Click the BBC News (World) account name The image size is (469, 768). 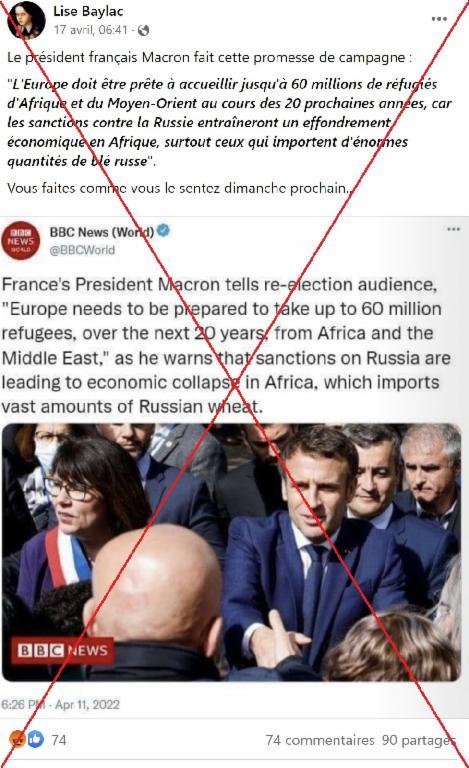click(102, 232)
